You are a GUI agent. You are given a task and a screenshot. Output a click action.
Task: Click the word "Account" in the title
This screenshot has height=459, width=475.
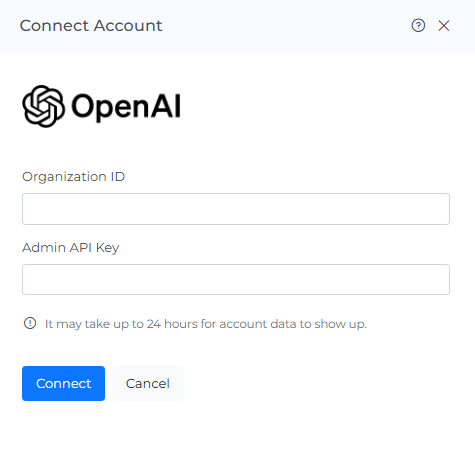[x=128, y=26]
